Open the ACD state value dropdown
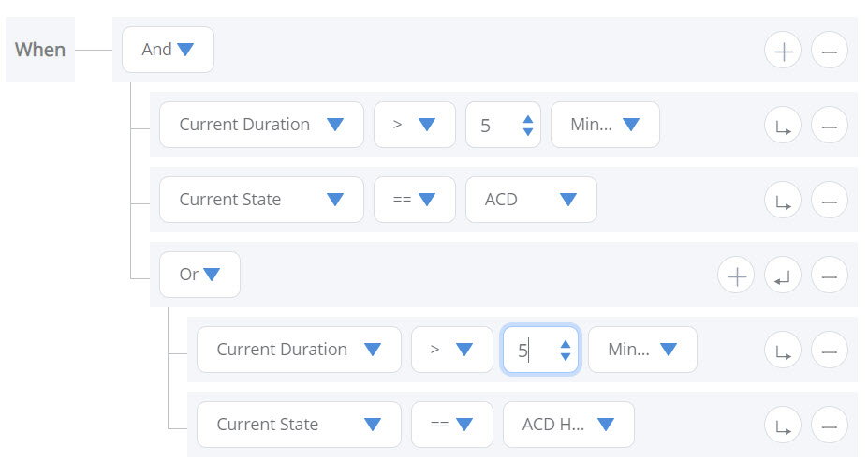The height and width of the screenshot is (463, 868). click(531, 200)
